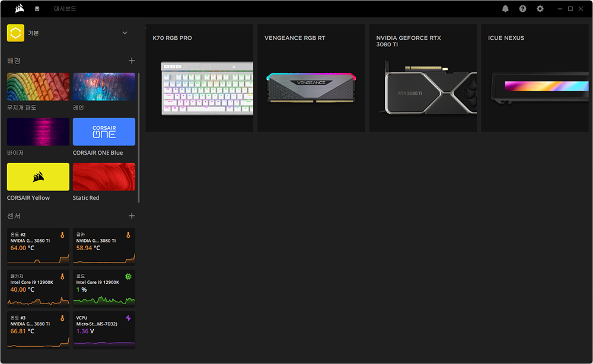Open the NVIDIA GEFORCE RTX 3080 TI card
This screenshot has width=593, height=364.
[423, 78]
